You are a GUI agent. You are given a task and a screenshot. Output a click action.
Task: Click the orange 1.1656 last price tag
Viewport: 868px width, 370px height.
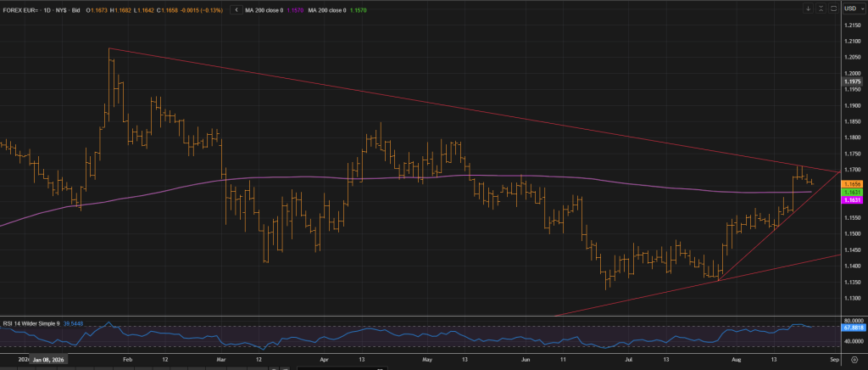point(852,184)
